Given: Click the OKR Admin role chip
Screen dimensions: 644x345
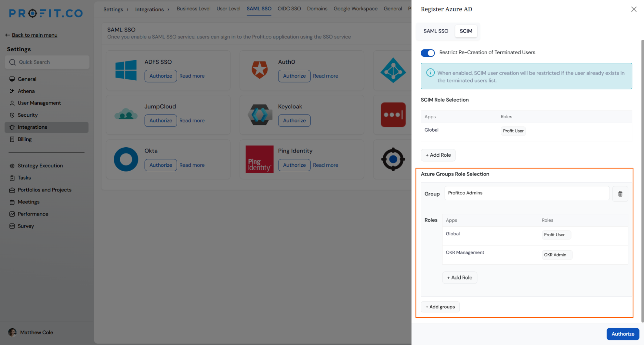Looking at the screenshot, I should 557,255.
